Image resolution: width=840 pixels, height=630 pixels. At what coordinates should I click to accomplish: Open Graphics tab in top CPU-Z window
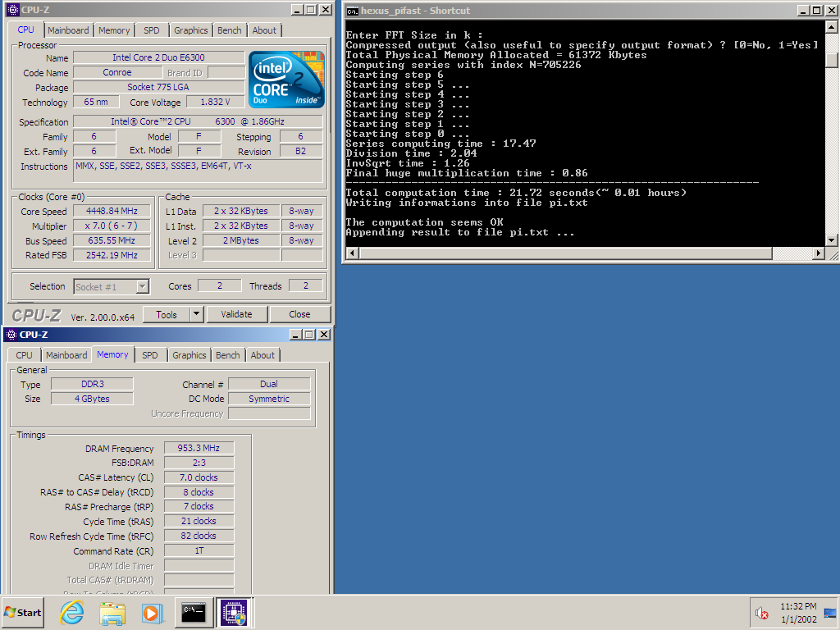coord(190,30)
